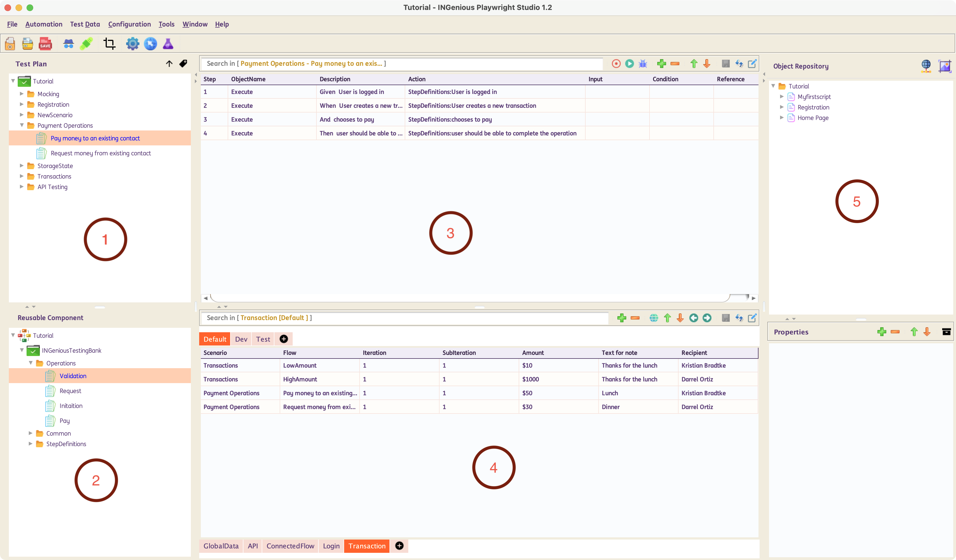956x560 pixels.
Task: Remove a test step with orange minus
Action: tap(675, 63)
